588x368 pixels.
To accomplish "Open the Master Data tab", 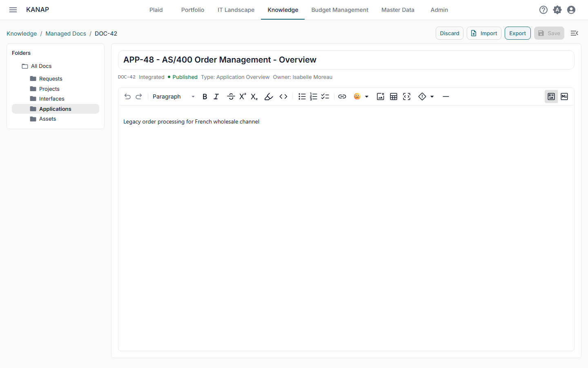I will point(398,10).
